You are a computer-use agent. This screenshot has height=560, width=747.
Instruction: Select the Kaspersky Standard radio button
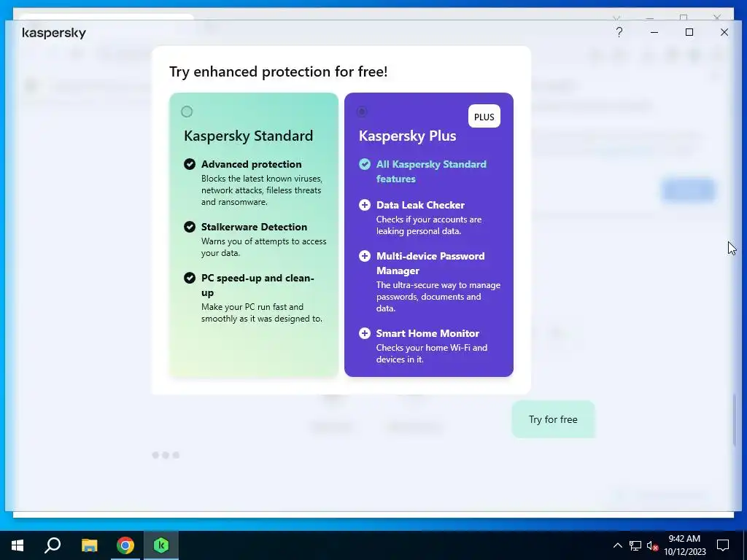pos(187,112)
